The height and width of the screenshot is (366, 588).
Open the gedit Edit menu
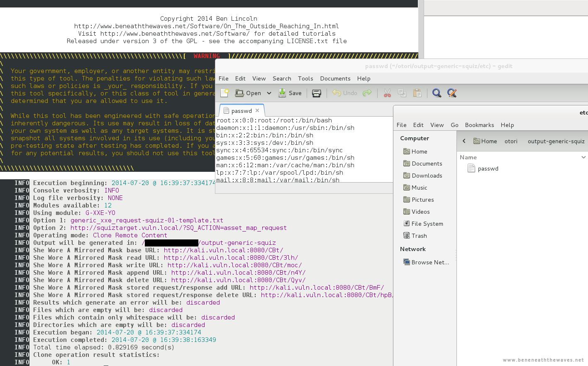tap(240, 78)
